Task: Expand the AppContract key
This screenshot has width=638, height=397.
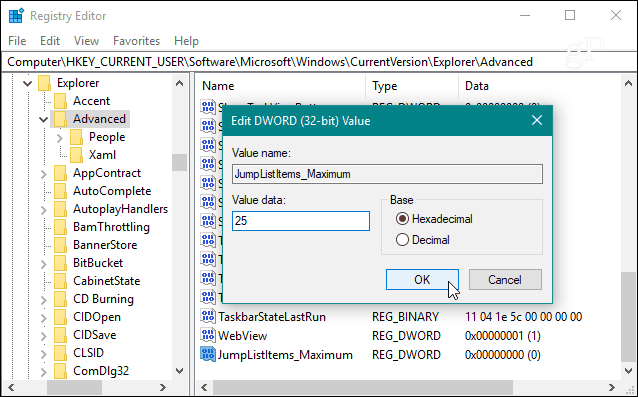Action: (44, 174)
